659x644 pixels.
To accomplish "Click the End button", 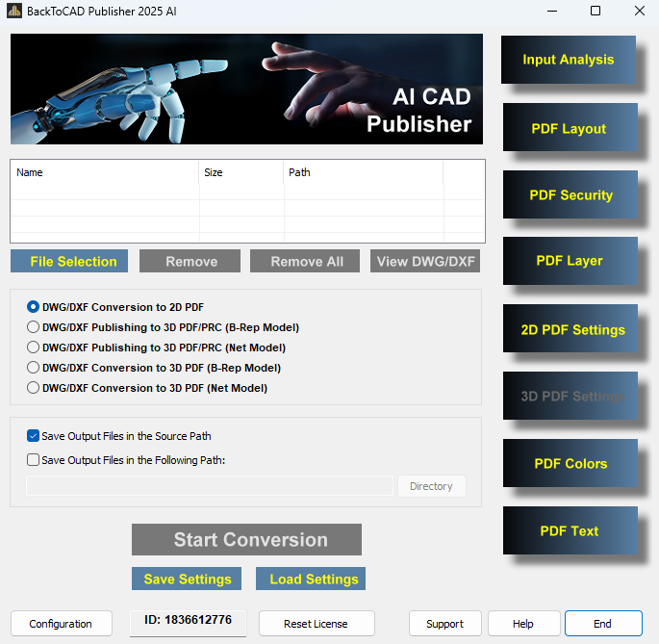I will (x=603, y=624).
